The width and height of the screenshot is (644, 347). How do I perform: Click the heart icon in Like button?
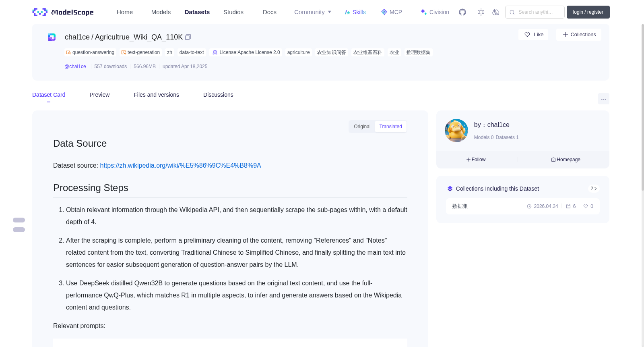coord(527,35)
